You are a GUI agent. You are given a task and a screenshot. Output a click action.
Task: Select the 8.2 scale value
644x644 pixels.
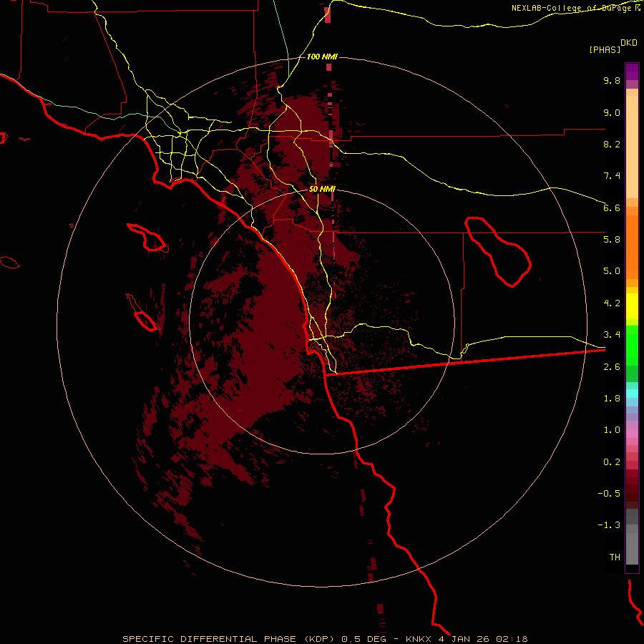pyautogui.click(x=612, y=144)
